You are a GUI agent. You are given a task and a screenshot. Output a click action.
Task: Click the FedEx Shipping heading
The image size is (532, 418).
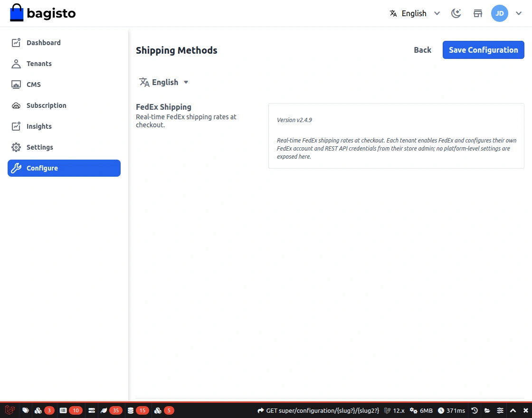tap(163, 107)
